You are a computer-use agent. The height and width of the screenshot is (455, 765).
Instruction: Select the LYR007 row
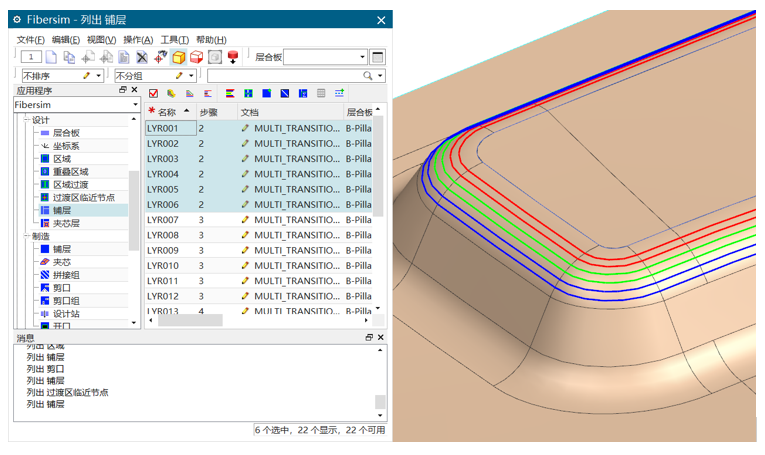pyautogui.click(x=259, y=220)
